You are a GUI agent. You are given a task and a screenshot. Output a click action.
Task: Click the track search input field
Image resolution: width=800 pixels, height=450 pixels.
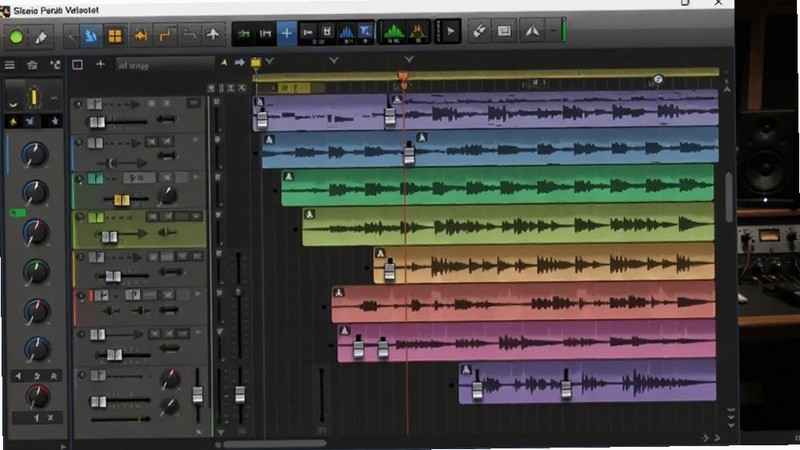coord(164,65)
